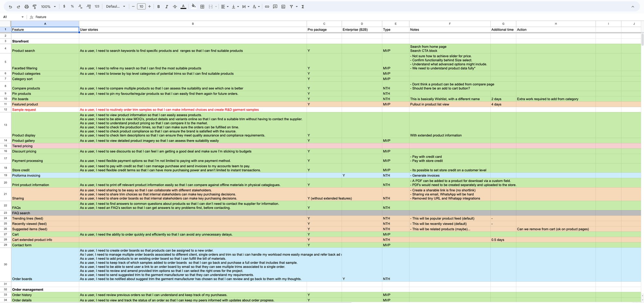Insert comment icon in toolbar

275,6
